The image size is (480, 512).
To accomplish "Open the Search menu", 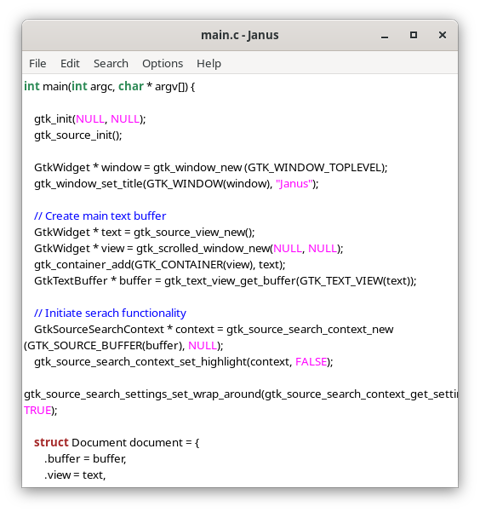I will click(111, 63).
